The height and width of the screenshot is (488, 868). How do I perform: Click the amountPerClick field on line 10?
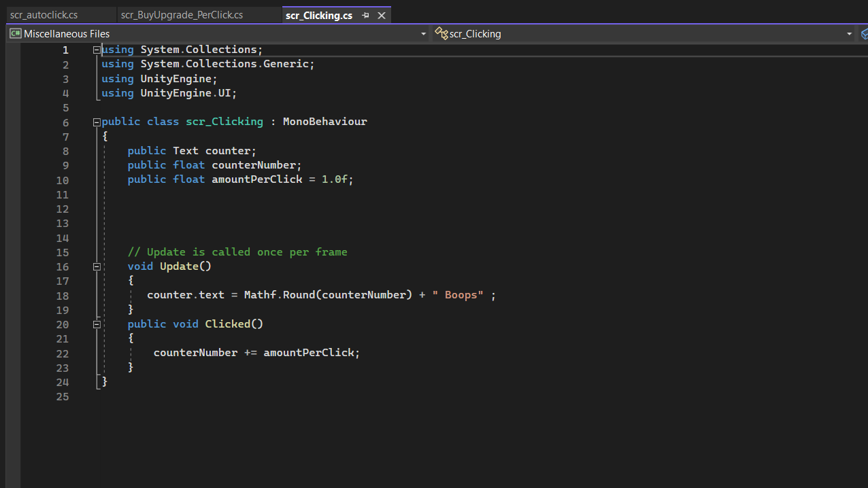tap(256, 179)
